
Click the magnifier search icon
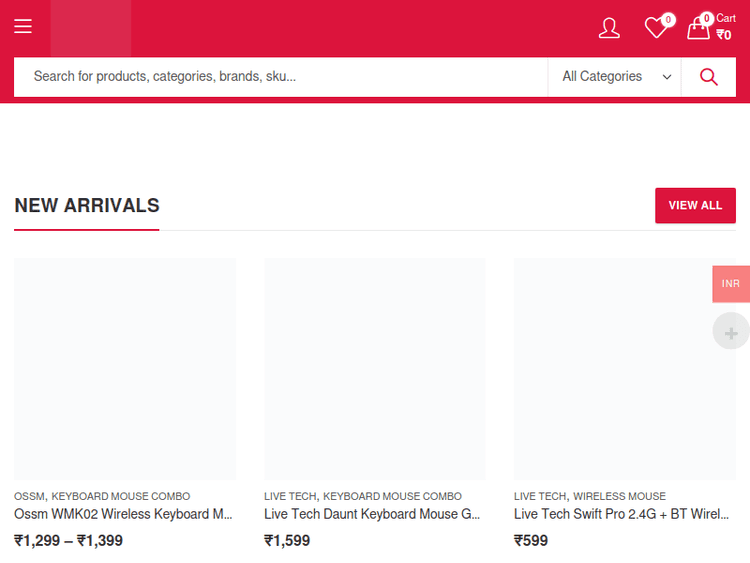(x=709, y=77)
